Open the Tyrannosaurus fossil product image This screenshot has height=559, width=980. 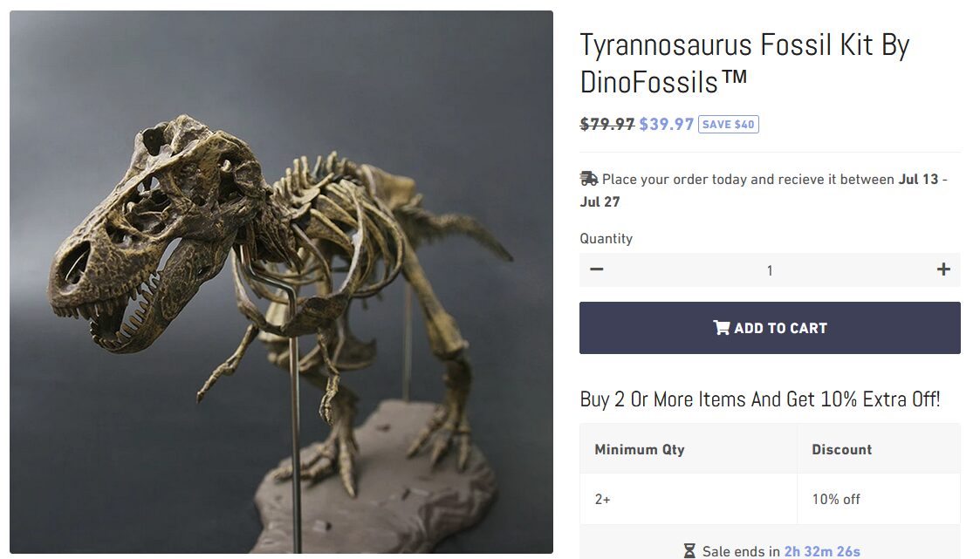coord(281,282)
